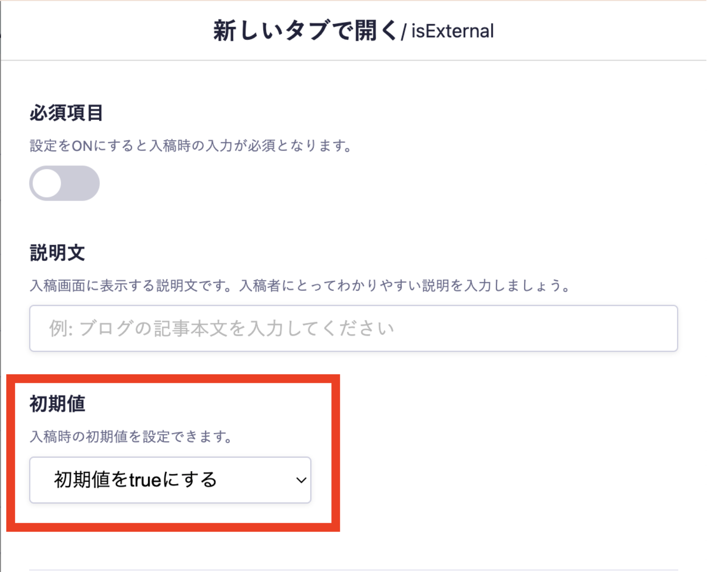Select the 初期値をtrueにする option text
The height and width of the screenshot is (572, 728).
[x=136, y=480]
